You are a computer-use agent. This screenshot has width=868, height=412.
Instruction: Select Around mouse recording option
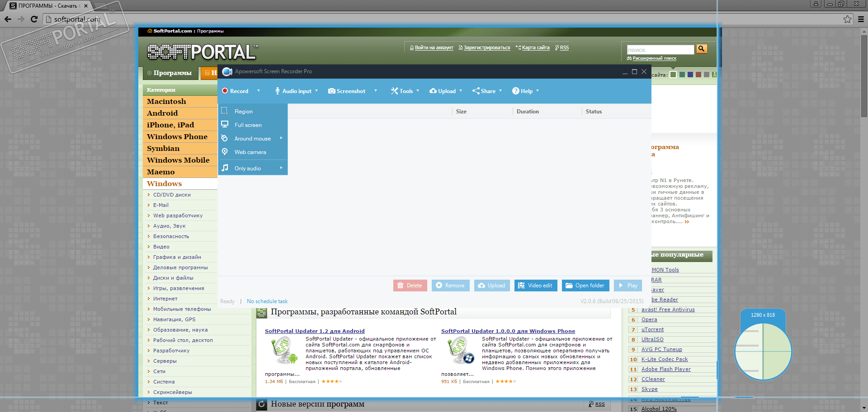253,138
